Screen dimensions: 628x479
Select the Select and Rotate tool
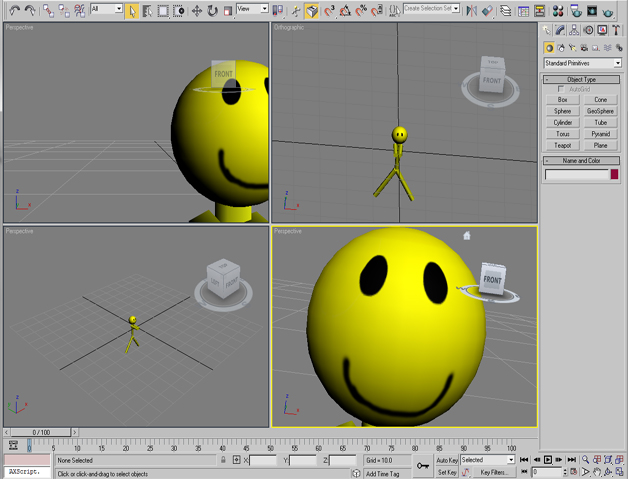tap(212, 10)
